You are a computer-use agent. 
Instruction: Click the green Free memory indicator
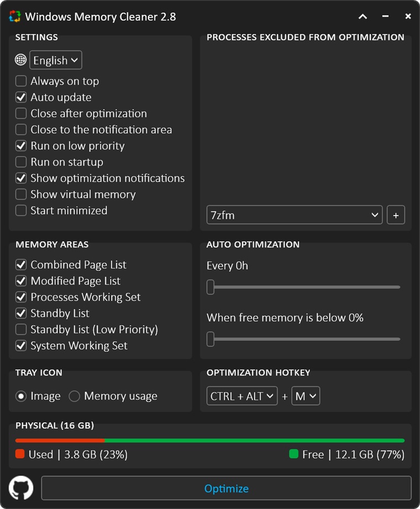coord(293,454)
